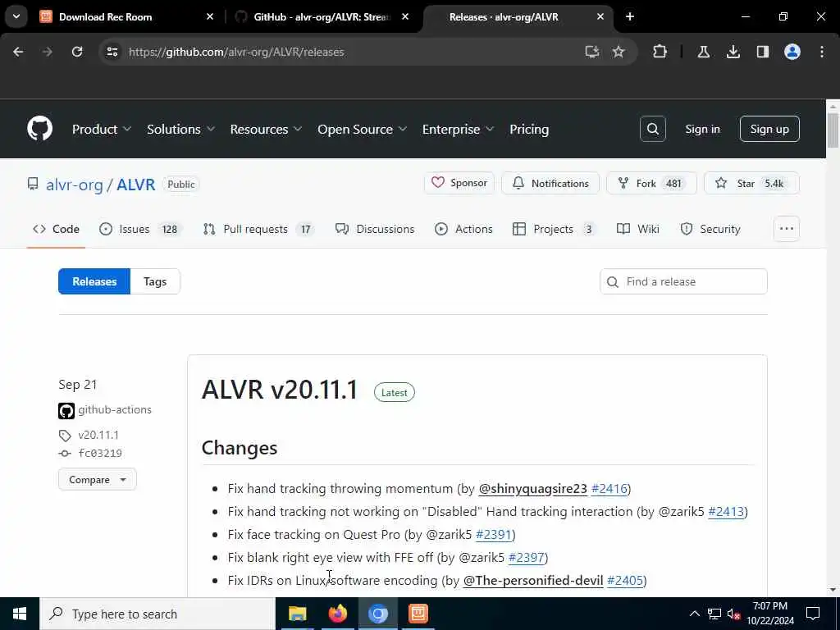
Task: Show hidden system tray icons
Action: coord(694,614)
